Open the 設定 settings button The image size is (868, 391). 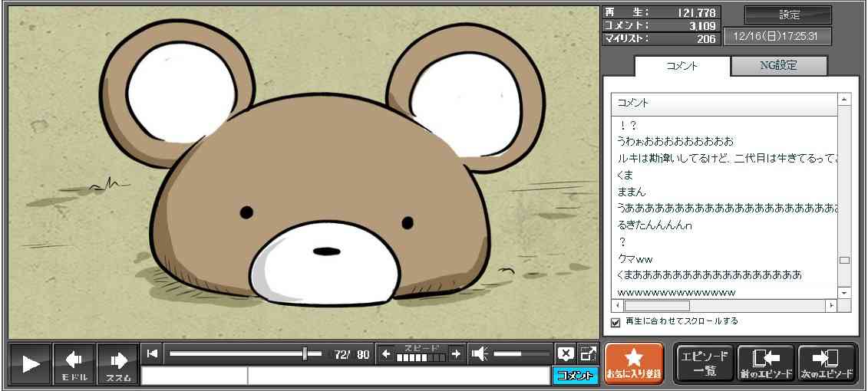[788, 15]
